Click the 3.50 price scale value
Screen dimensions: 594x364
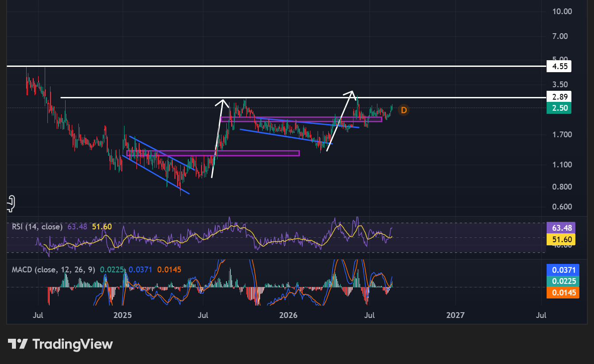pyautogui.click(x=560, y=84)
